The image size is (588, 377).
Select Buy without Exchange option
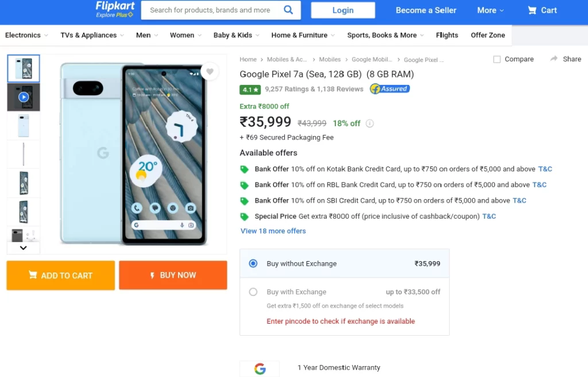[253, 263]
